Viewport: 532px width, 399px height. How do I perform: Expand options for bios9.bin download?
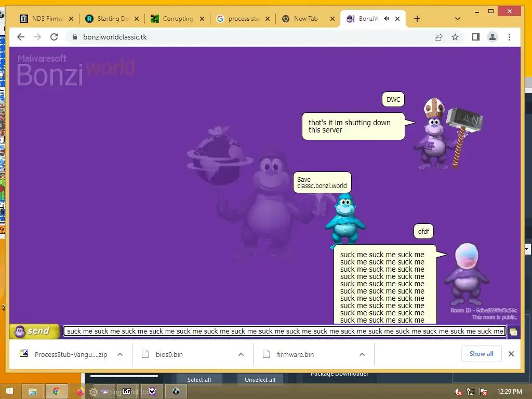click(241, 354)
